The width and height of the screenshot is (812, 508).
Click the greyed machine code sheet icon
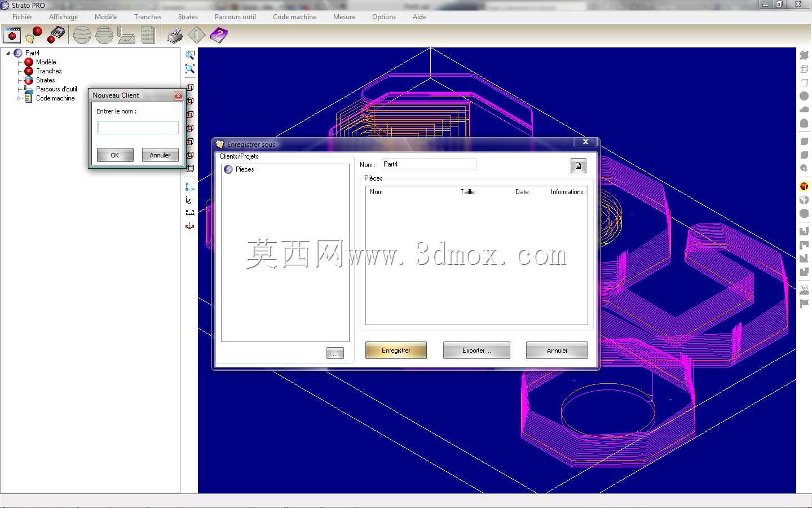coord(148,35)
